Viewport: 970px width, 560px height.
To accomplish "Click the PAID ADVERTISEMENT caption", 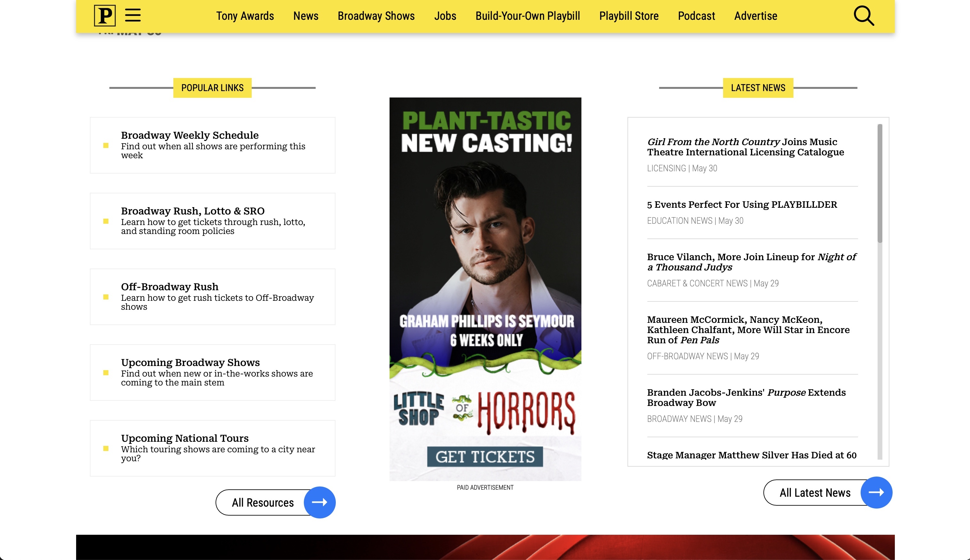I will [485, 487].
